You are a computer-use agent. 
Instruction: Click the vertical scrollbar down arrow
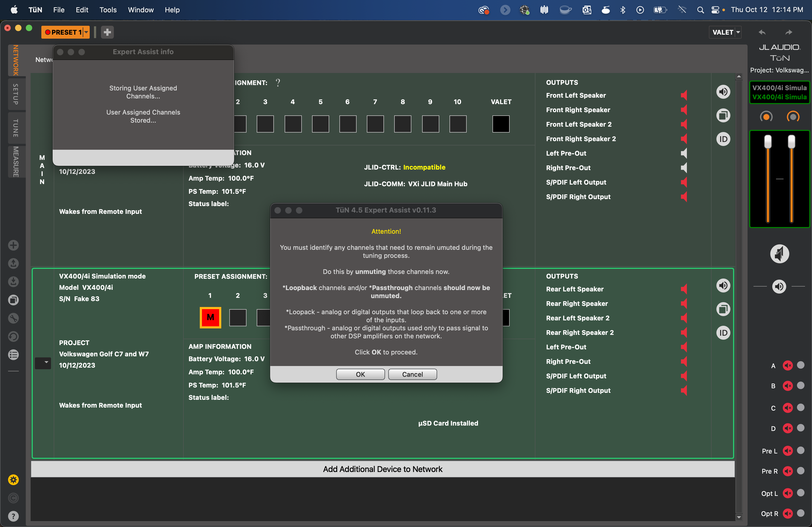[739, 517]
